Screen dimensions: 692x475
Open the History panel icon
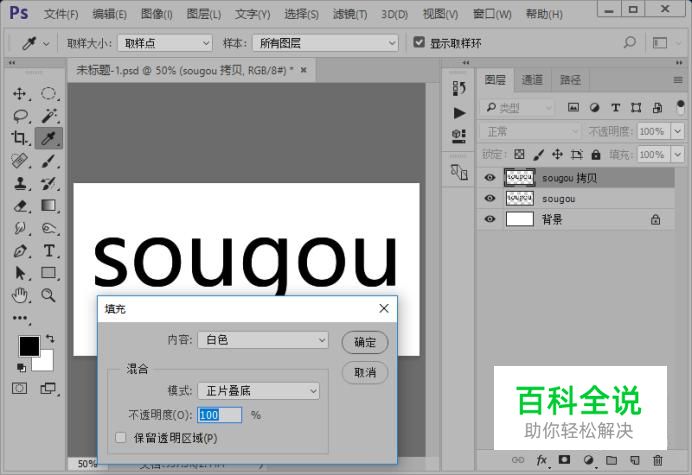click(x=459, y=88)
